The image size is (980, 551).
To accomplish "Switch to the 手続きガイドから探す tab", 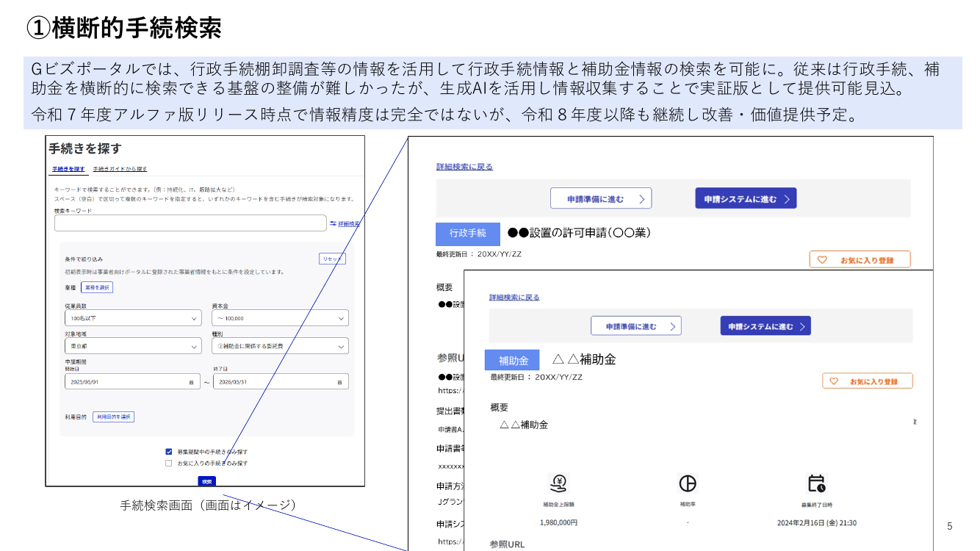I will (120, 169).
